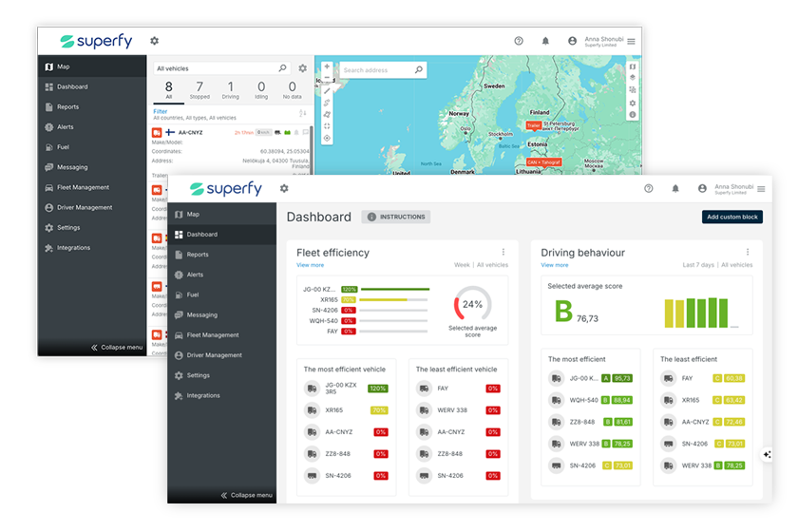
Task: Open the Fleet efficiency three-dot menu
Action: (503, 253)
